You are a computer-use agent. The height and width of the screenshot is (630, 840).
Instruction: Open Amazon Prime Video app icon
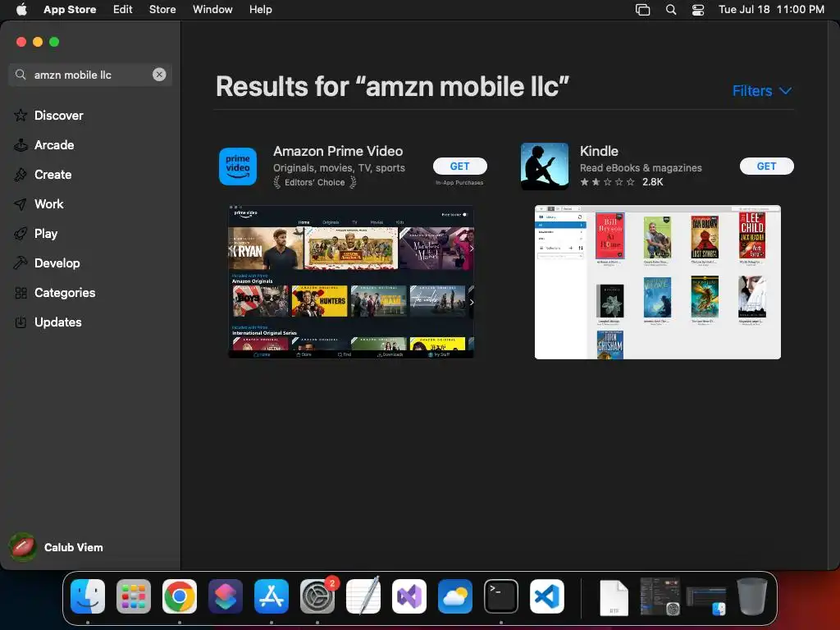[238, 166]
